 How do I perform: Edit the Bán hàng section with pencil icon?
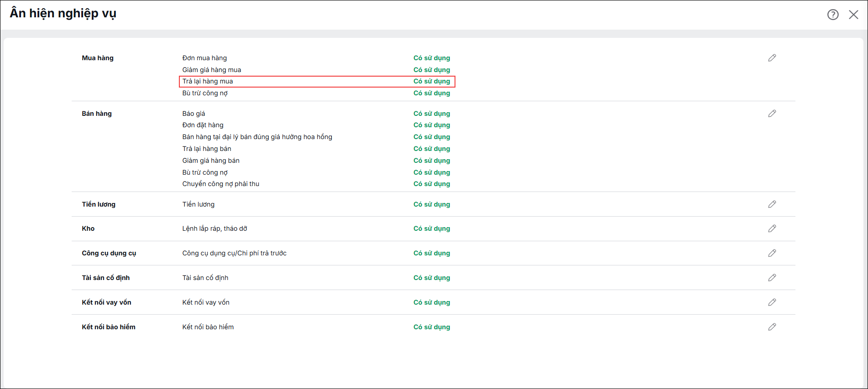pos(772,114)
